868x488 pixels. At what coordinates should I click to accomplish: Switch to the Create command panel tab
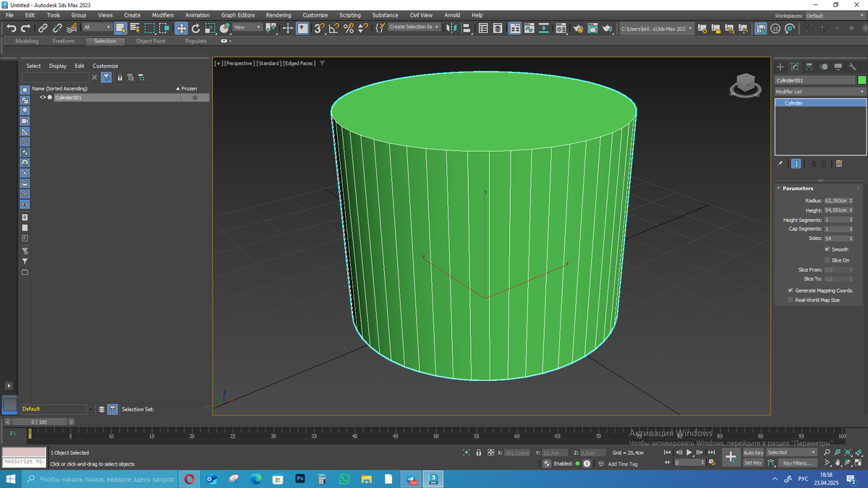pos(780,67)
